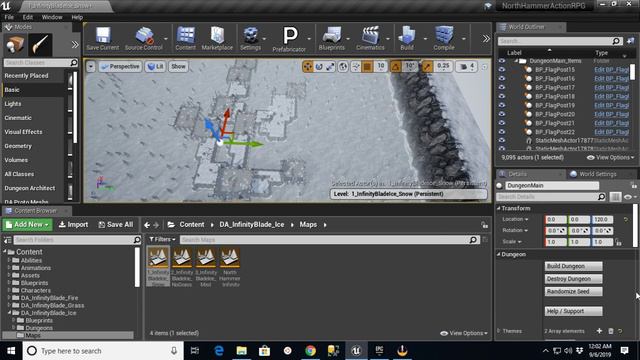Select the Paint mode brush icon
This screenshot has height=360, width=640.
click(40, 44)
